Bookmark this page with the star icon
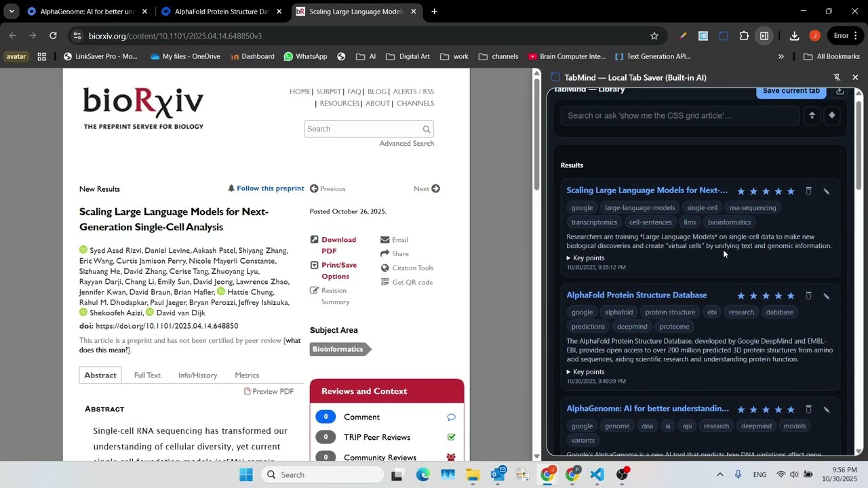 click(x=654, y=36)
